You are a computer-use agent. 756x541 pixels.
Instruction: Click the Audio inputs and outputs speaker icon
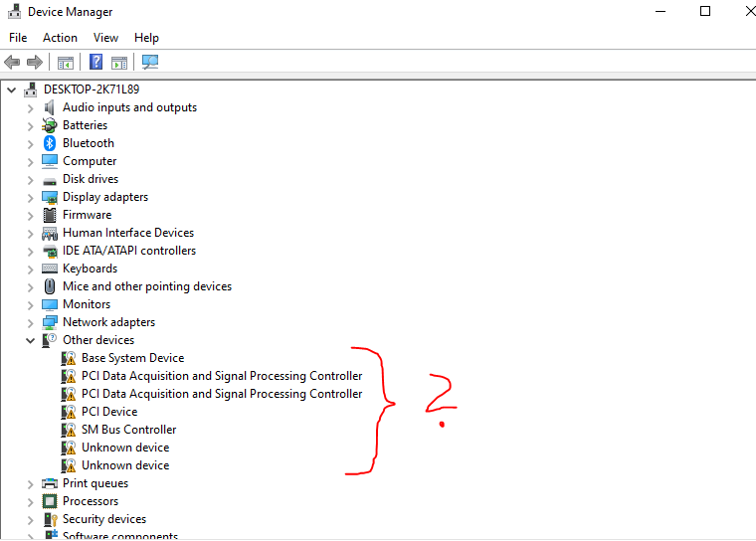click(49, 107)
